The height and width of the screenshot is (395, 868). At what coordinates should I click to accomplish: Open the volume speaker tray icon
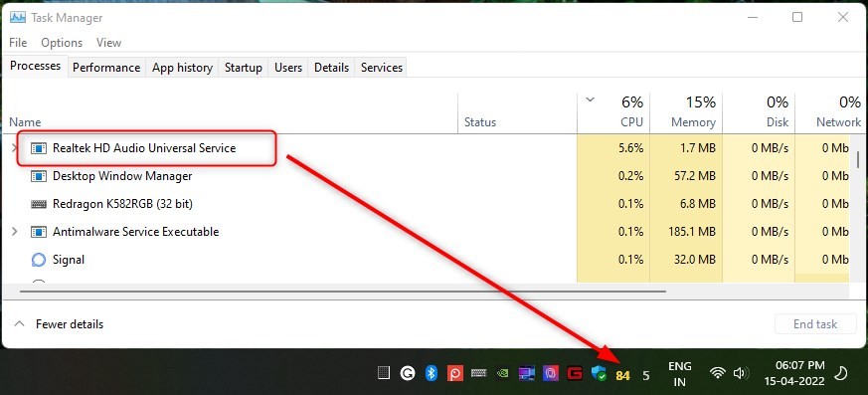(740, 373)
